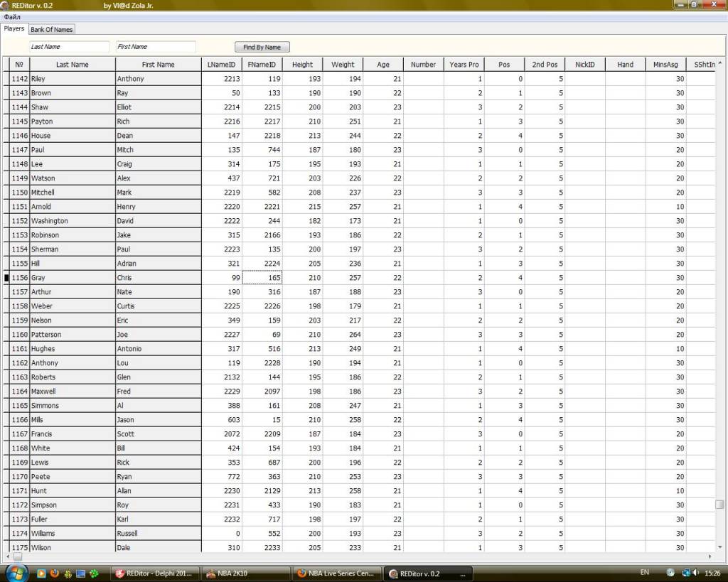Click the horizontal scrollbar right arrow
The width and height of the screenshot is (728, 582).
(711, 556)
